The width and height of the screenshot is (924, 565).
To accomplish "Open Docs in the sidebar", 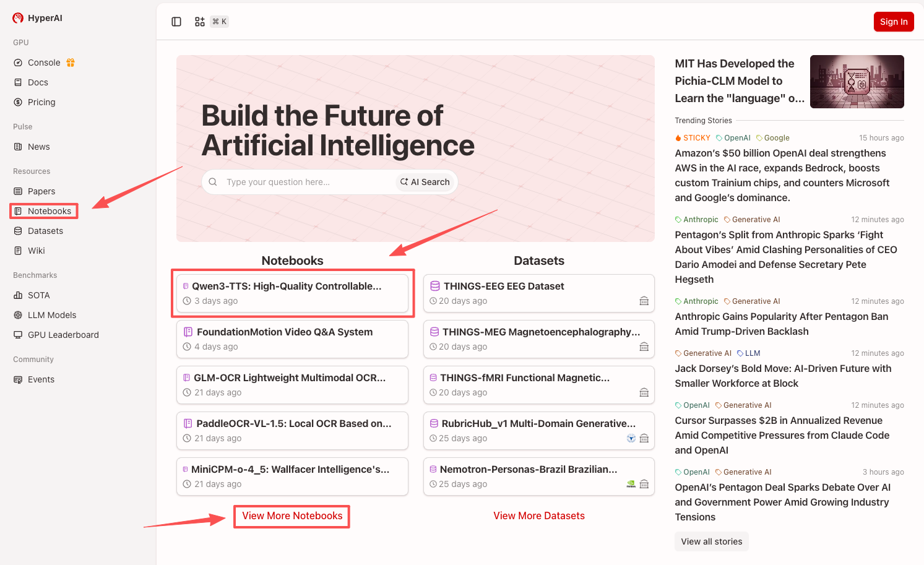I will [38, 82].
